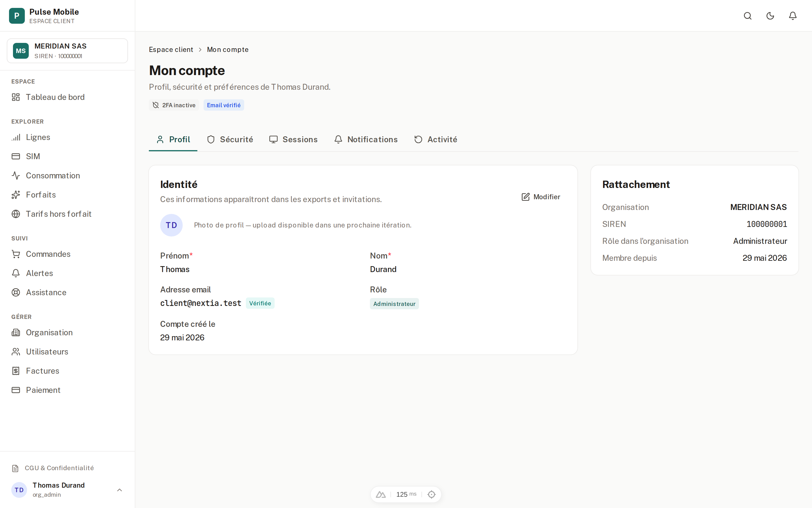Viewport: 812px width, 508px height.
Task: Click the CGU document icon
Action: pos(15,468)
